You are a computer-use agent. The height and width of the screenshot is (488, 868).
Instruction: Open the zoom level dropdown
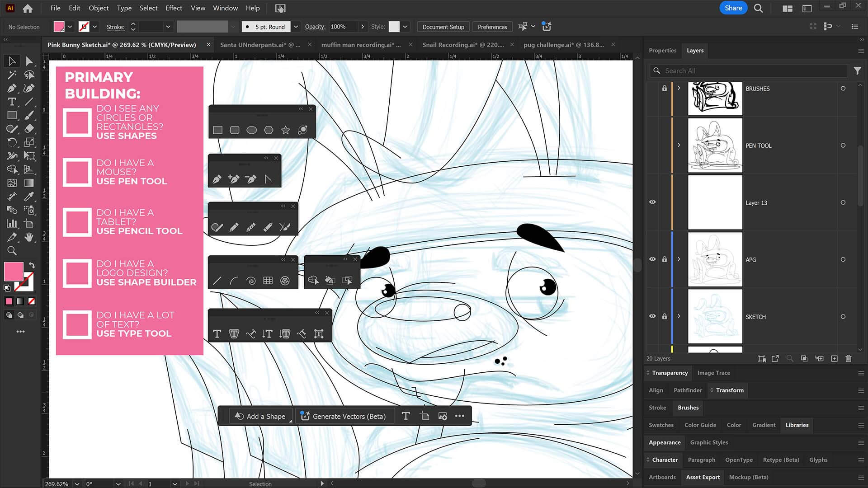coord(77,483)
